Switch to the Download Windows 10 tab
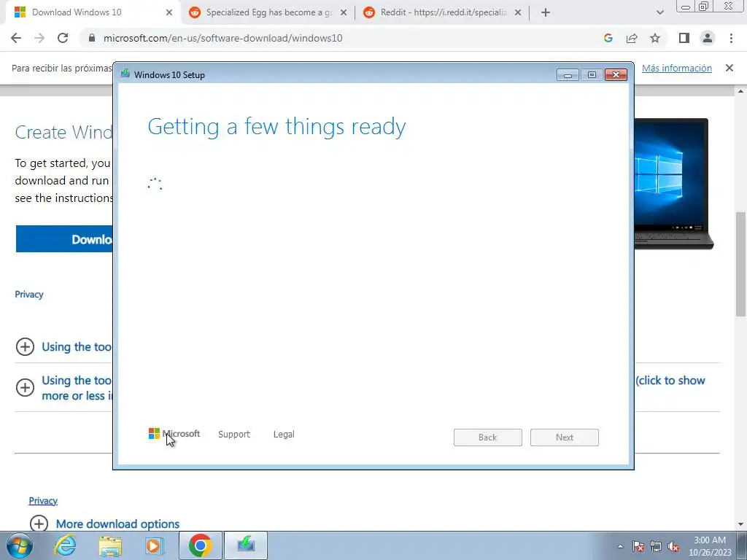 tap(90, 12)
